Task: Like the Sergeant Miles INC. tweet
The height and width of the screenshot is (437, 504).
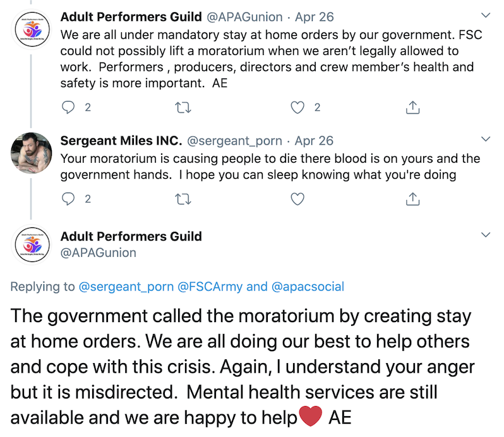Action: click(x=297, y=199)
